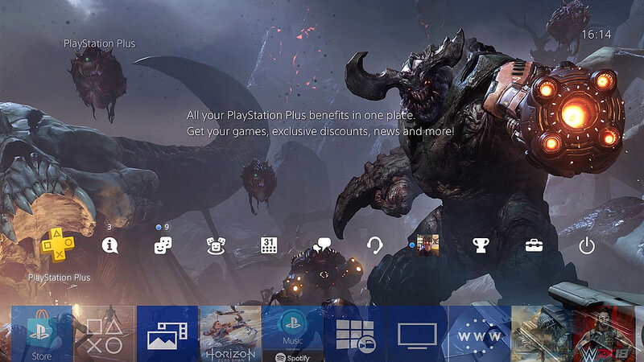
Task: Open the Capture Gallery tile
Action: [167, 334]
